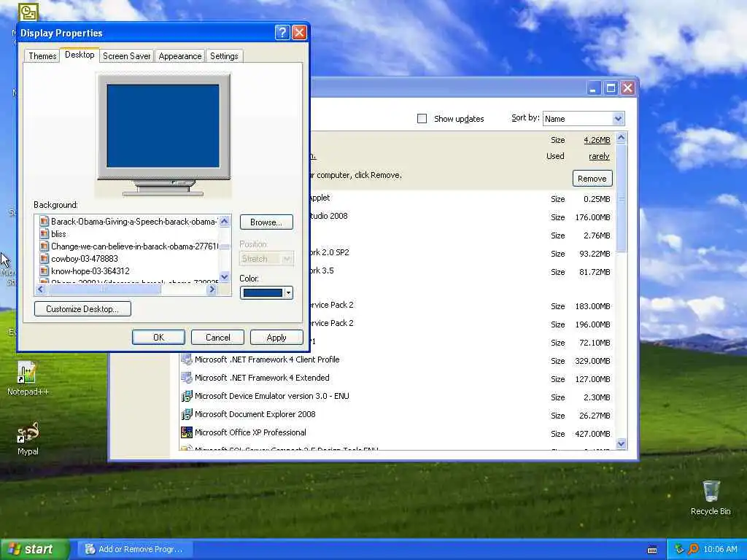Select know-hope-03-364312 background
Screen dimensions: 747x560
(90, 271)
